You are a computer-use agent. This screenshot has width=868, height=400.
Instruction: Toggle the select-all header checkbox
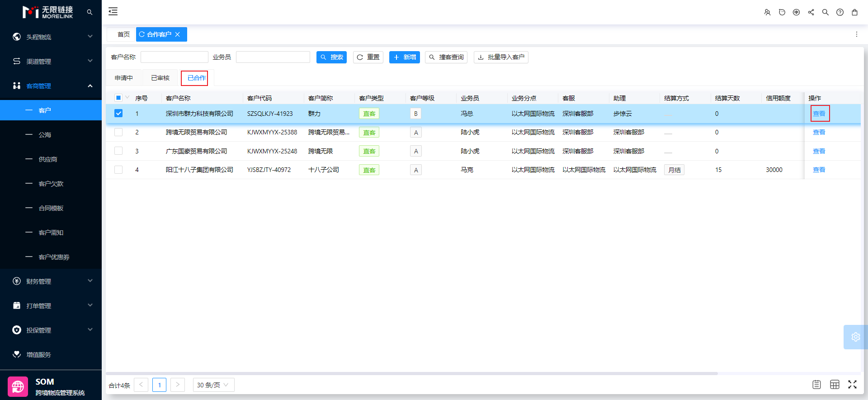(118, 98)
